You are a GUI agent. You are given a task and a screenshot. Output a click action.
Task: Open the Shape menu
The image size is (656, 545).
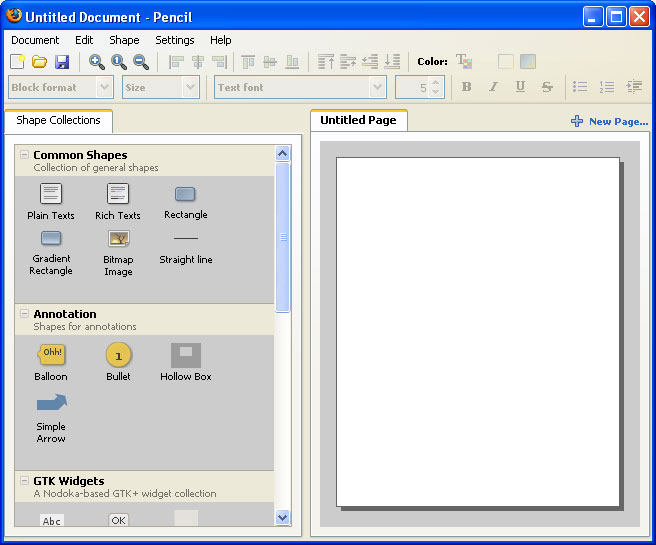point(124,40)
